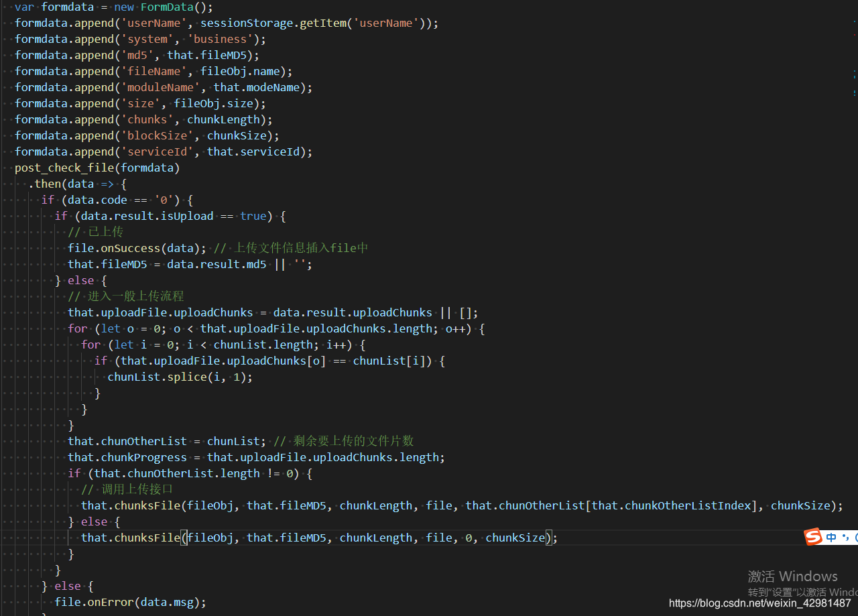This screenshot has width=858, height=616.
Task: Click the line appending 'fileName', fileObj.name
Action: (x=154, y=72)
